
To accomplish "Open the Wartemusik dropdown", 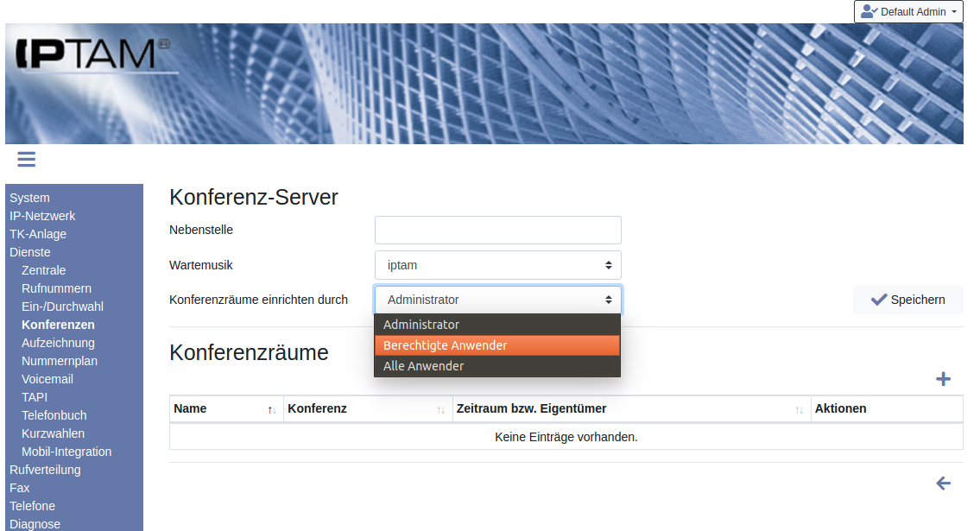I will pos(497,265).
